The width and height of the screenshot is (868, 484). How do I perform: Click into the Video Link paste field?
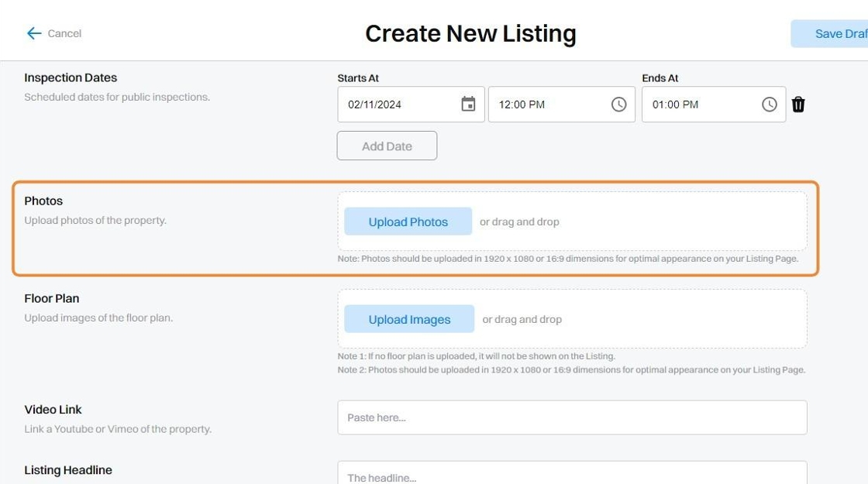click(572, 417)
